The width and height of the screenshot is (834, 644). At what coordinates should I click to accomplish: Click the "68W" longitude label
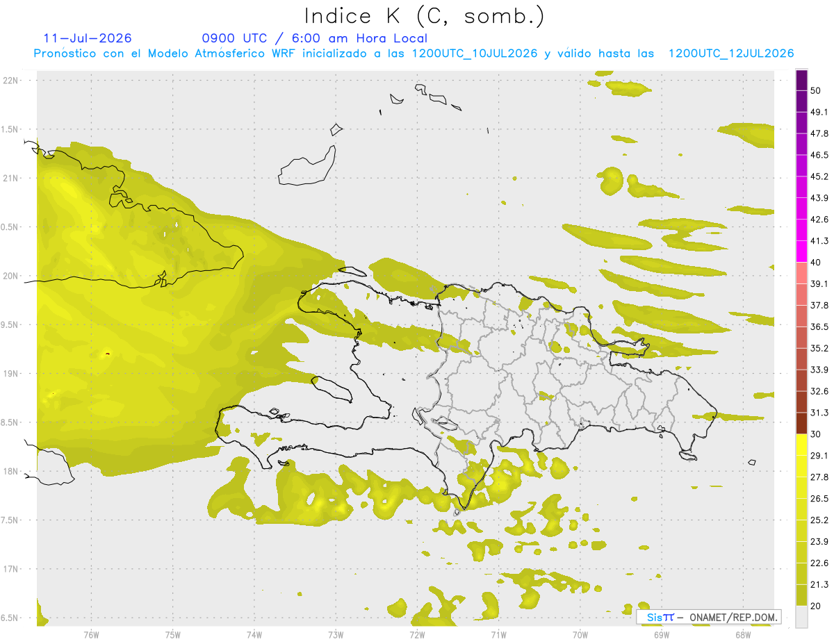(743, 634)
